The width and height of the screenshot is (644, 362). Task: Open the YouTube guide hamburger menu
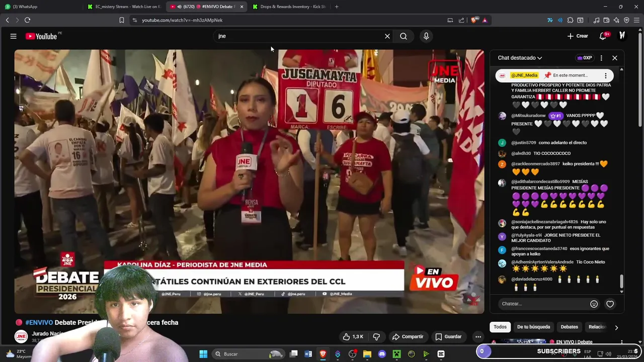(14, 36)
